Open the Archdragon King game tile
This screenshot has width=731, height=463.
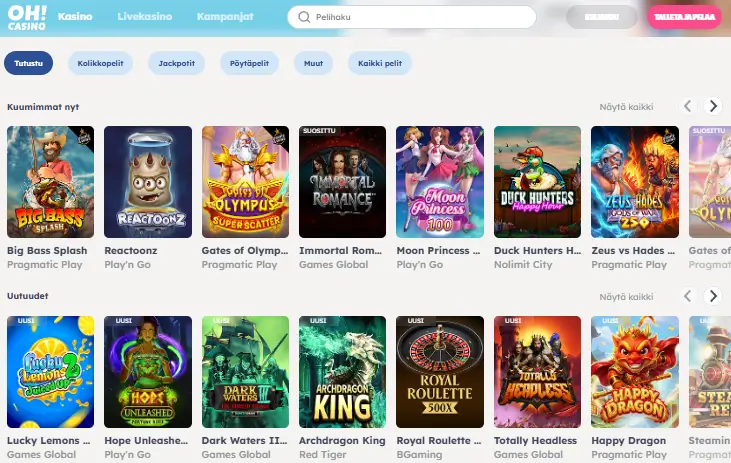click(342, 372)
